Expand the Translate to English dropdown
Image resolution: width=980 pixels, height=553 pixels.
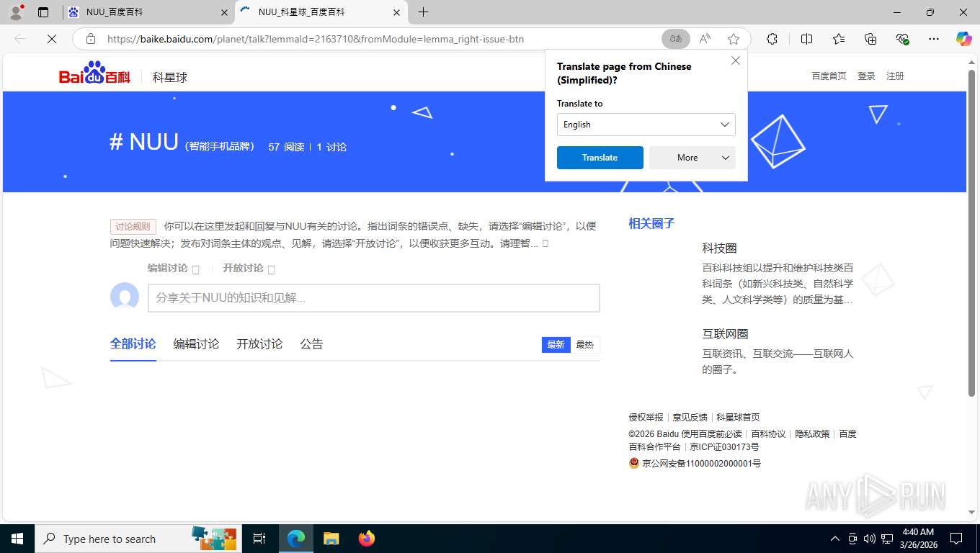(x=646, y=125)
